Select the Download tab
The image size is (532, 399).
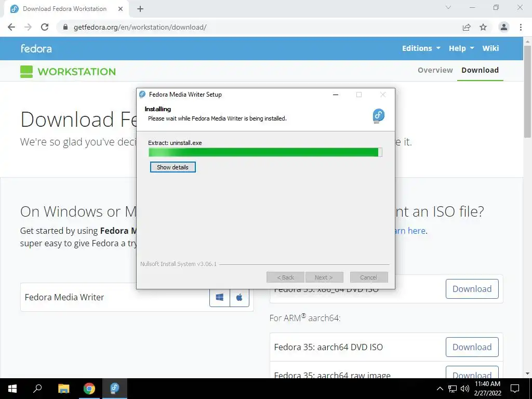480,70
